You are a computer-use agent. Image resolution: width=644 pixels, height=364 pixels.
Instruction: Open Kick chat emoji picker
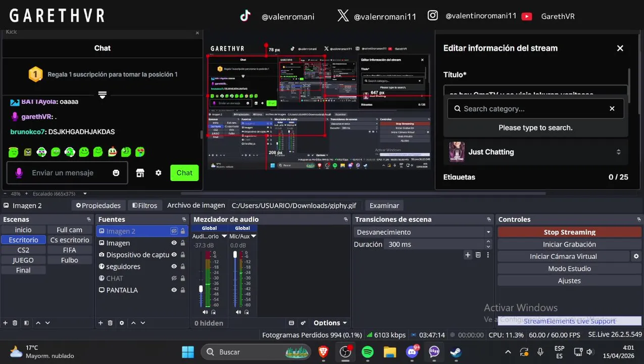[x=116, y=173]
